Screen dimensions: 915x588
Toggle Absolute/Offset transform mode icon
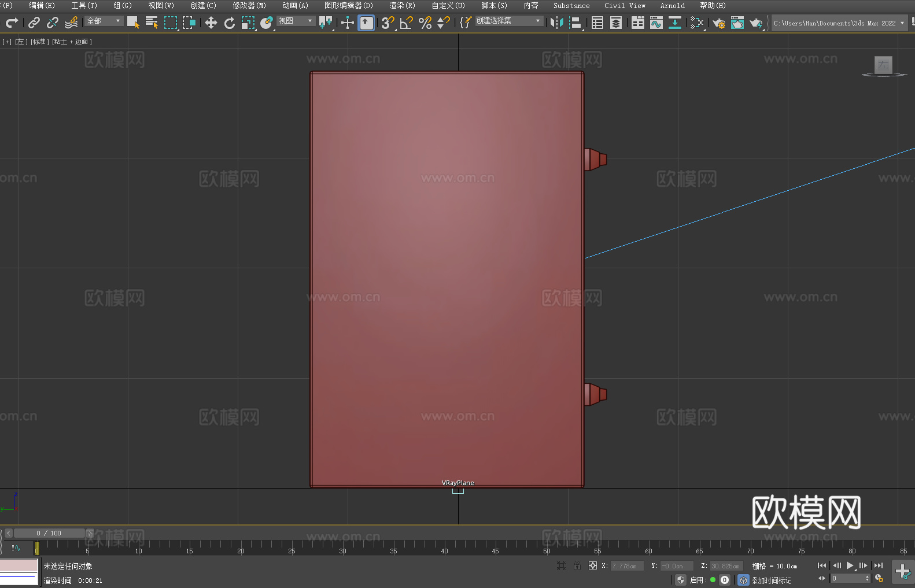593,565
